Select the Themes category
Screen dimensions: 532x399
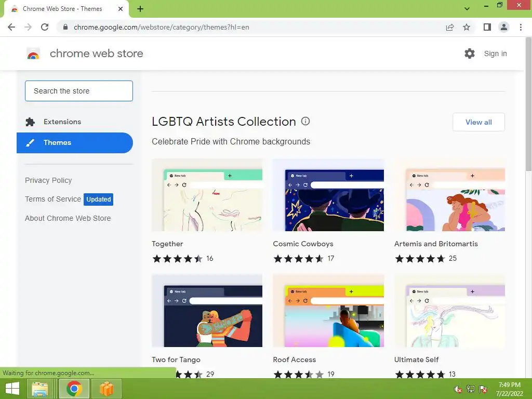coord(75,143)
